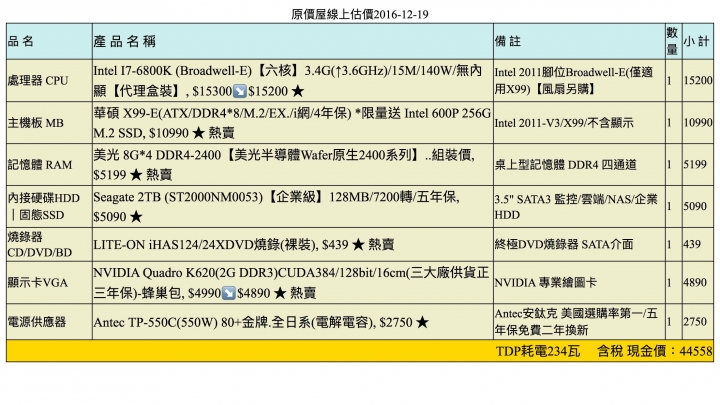Click the star icon after $15200
720x405 pixels.
coord(298,91)
